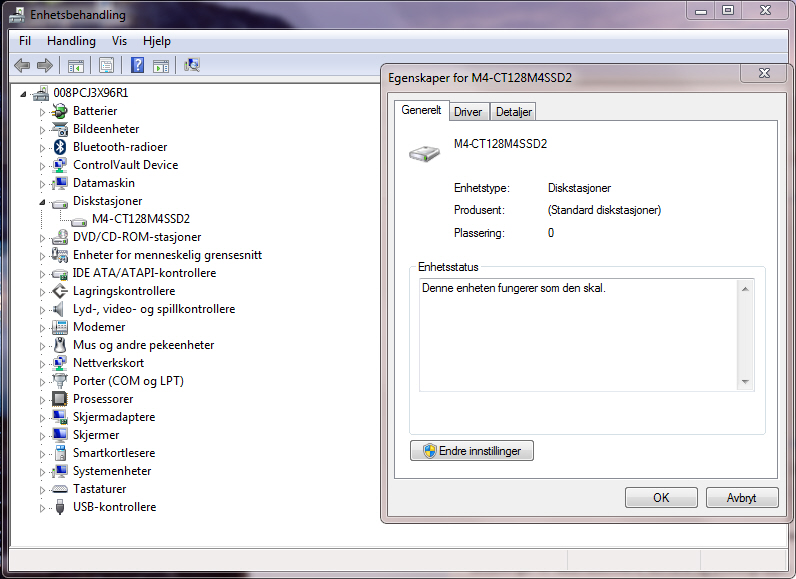Image resolution: width=796 pixels, height=579 pixels.
Task: Confirm the dialog with OK
Action: click(x=661, y=498)
